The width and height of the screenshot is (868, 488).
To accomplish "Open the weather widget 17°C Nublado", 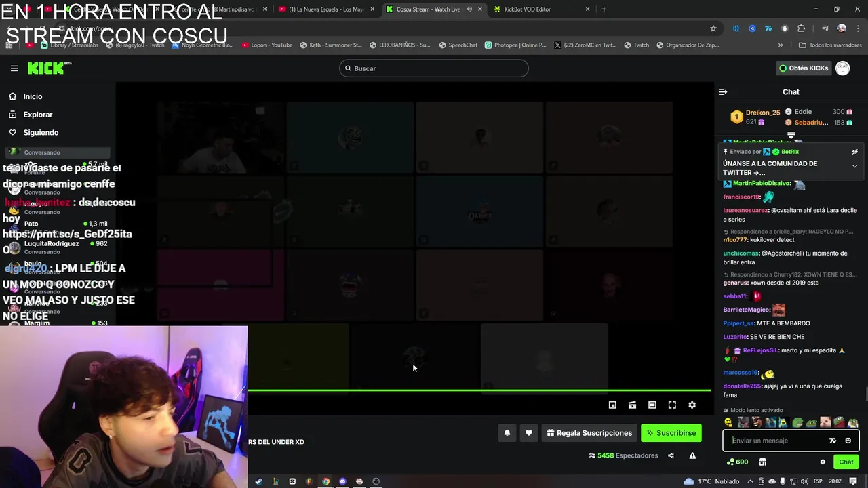I will 711,481.
